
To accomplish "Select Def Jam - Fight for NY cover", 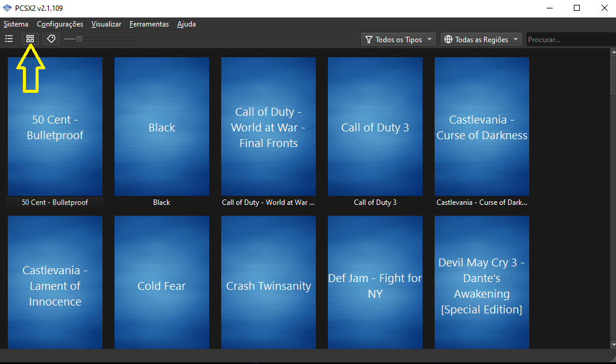I will 375,282.
